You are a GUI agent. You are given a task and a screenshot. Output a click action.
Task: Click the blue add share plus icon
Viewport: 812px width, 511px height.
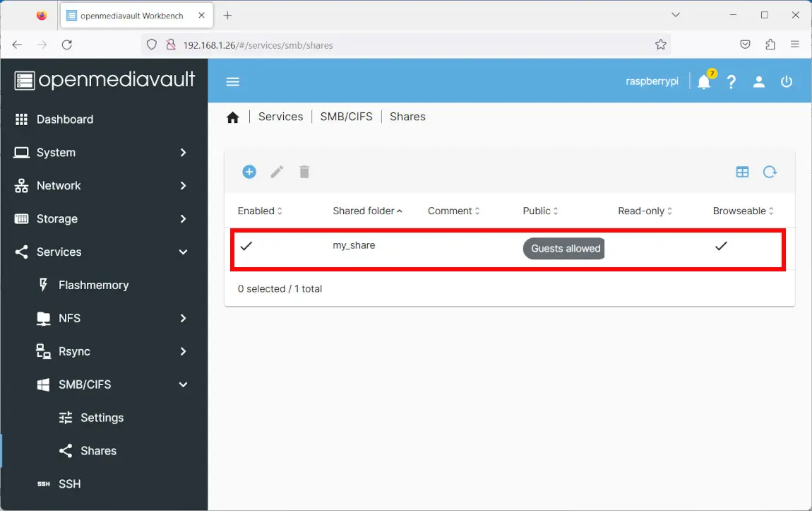point(249,172)
